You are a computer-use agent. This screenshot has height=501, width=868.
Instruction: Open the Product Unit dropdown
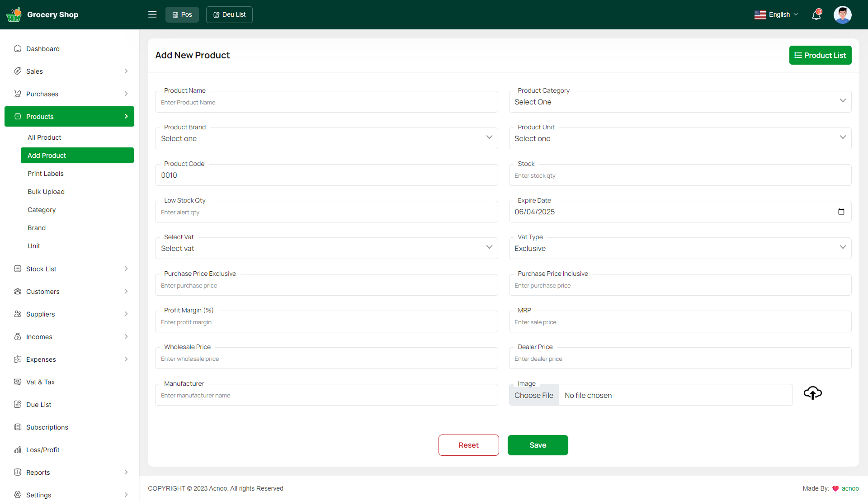[x=680, y=138]
